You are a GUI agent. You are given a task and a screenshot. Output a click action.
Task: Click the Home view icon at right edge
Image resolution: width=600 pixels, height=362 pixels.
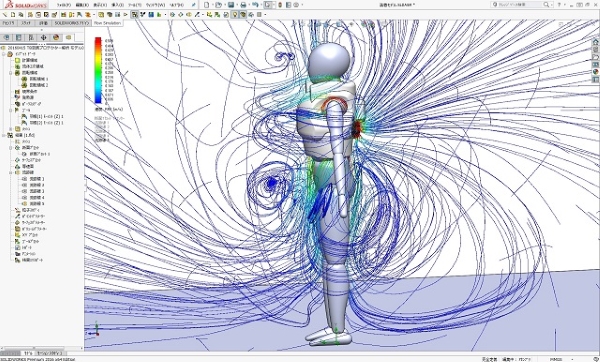[595, 42]
